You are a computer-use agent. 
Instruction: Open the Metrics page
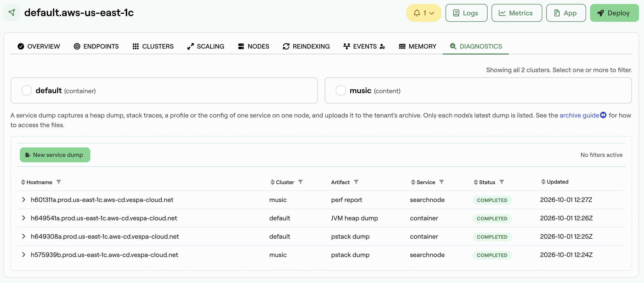pos(517,13)
